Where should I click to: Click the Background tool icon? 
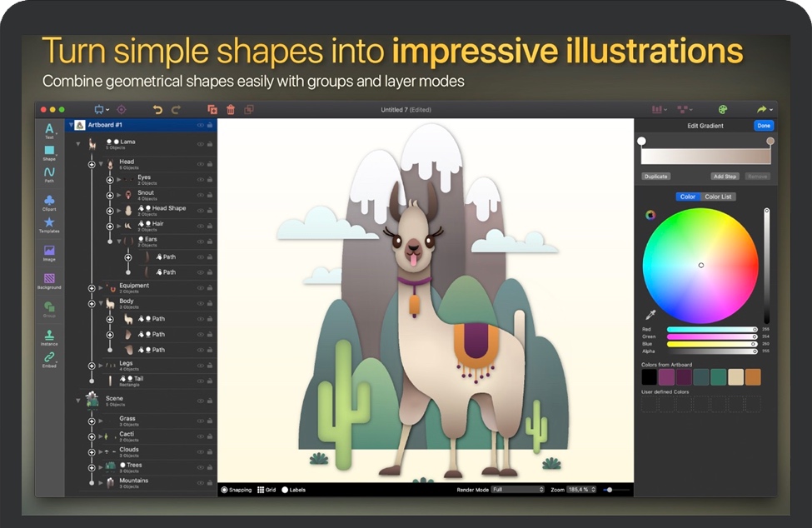click(x=49, y=280)
